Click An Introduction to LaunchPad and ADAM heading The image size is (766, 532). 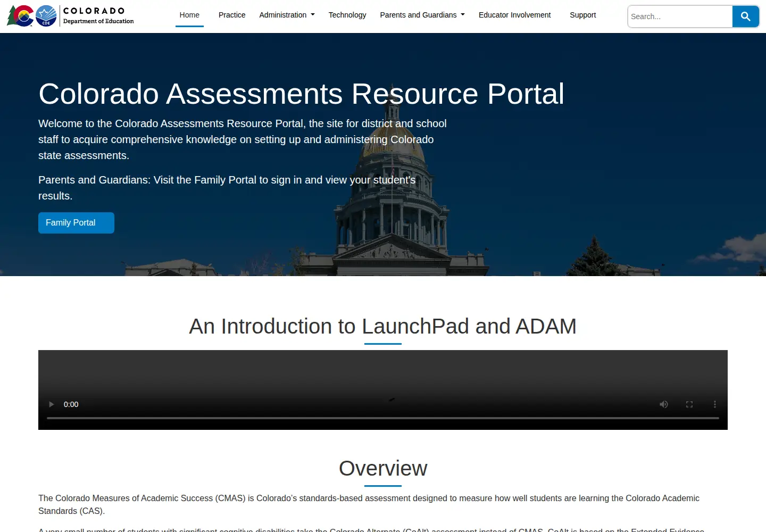pyautogui.click(x=383, y=327)
